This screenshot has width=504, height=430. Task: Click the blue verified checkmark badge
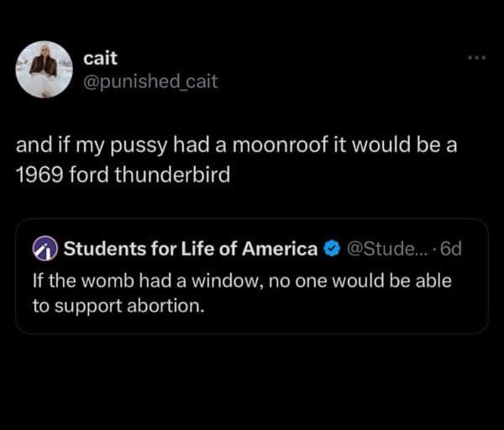coord(332,249)
